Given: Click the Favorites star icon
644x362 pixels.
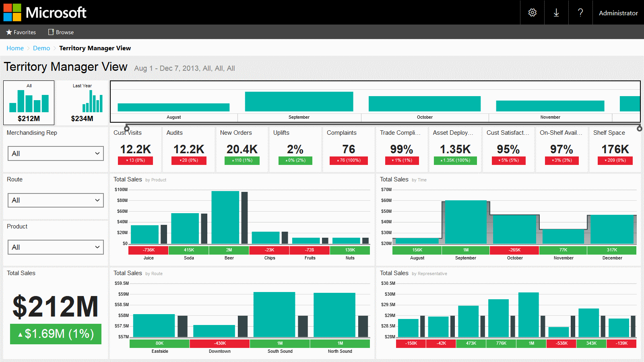Looking at the screenshot, I should coord(9,32).
